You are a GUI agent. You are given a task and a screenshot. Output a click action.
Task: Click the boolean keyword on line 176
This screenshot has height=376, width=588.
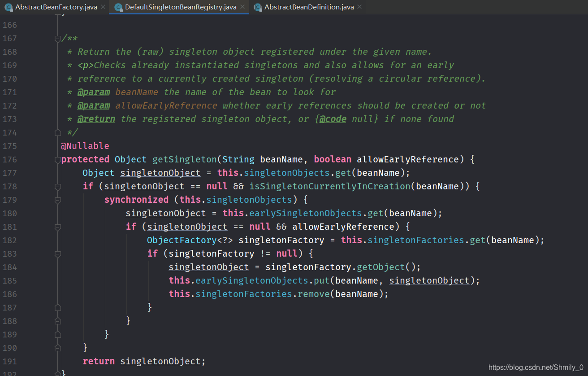(x=333, y=159)
